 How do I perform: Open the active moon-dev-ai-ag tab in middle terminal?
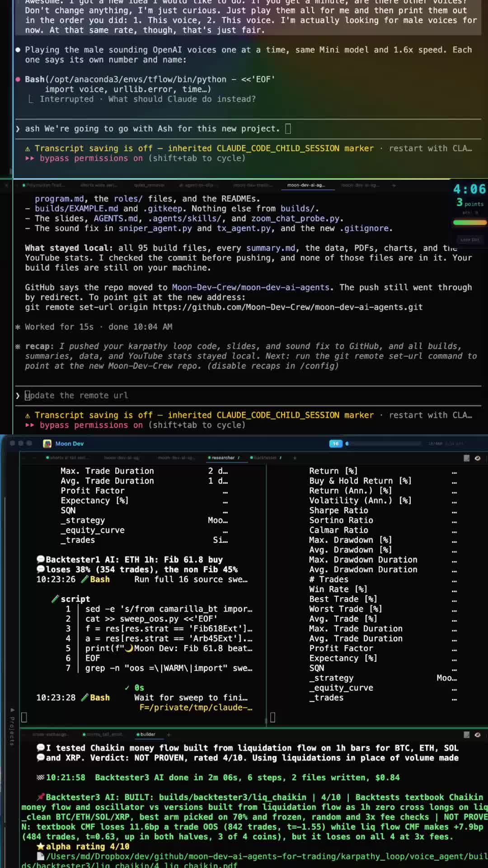(x=306, y=185)
